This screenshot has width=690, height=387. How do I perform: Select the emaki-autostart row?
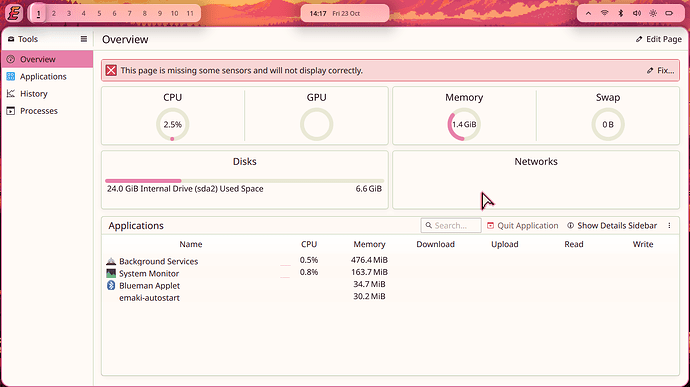[x=390, y=297]
